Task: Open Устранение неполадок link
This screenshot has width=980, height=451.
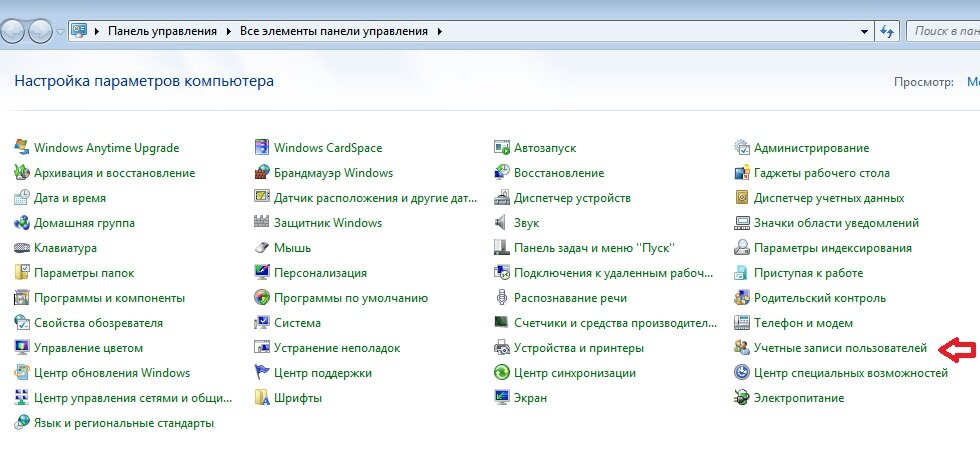Action: pos(337,348)
